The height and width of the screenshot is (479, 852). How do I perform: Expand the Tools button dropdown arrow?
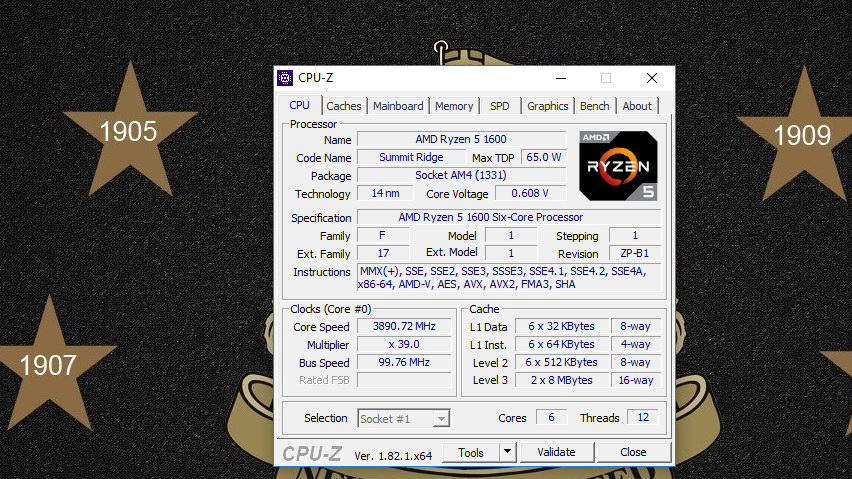[x=507, y=452]
